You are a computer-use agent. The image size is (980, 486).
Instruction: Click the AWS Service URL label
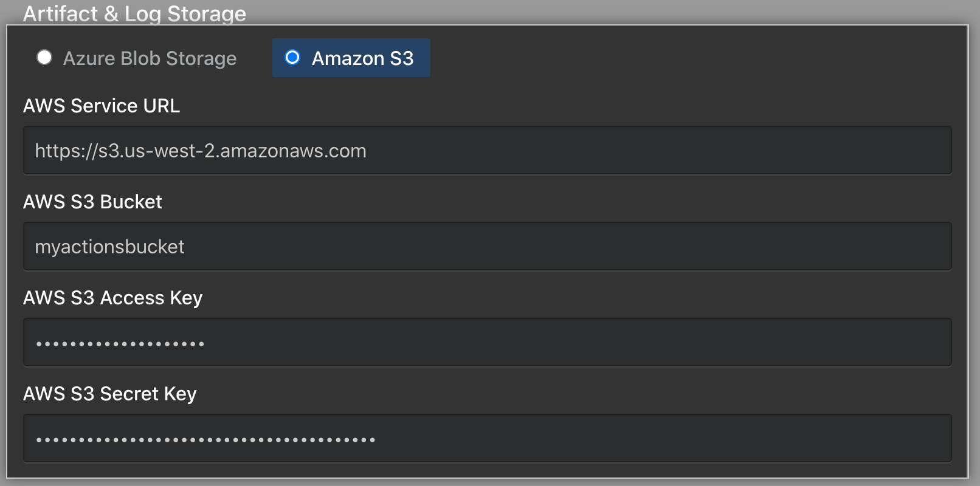[x=101, y=106]
